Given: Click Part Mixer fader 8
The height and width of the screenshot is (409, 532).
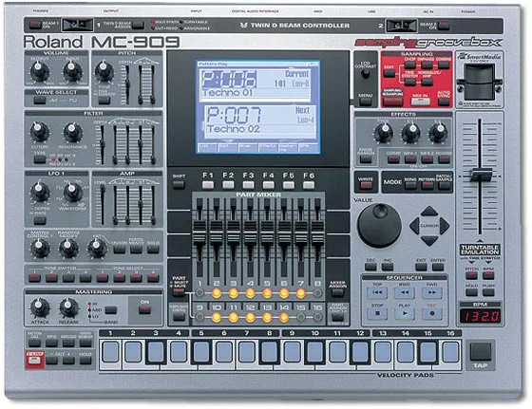Looking at the screenshot, I should [x=317, y=233].
